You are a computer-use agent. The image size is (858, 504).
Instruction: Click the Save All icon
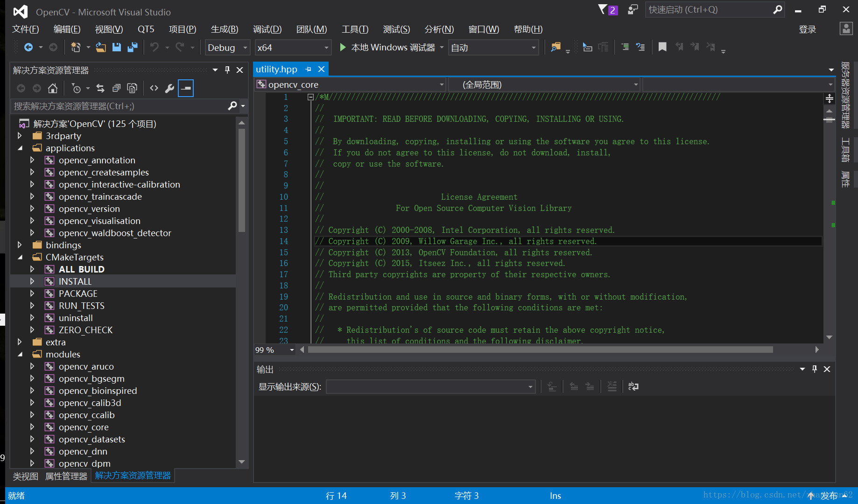[x=133, y=47]
